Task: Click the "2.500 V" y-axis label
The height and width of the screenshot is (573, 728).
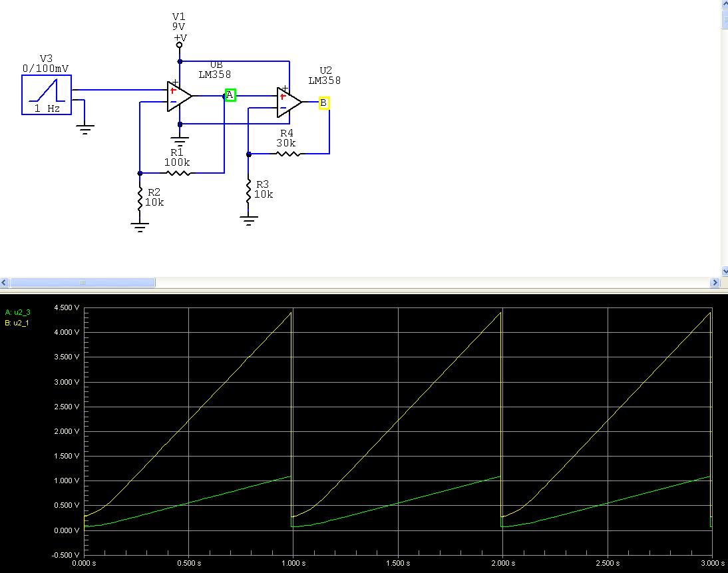Action: pos(67,407)
